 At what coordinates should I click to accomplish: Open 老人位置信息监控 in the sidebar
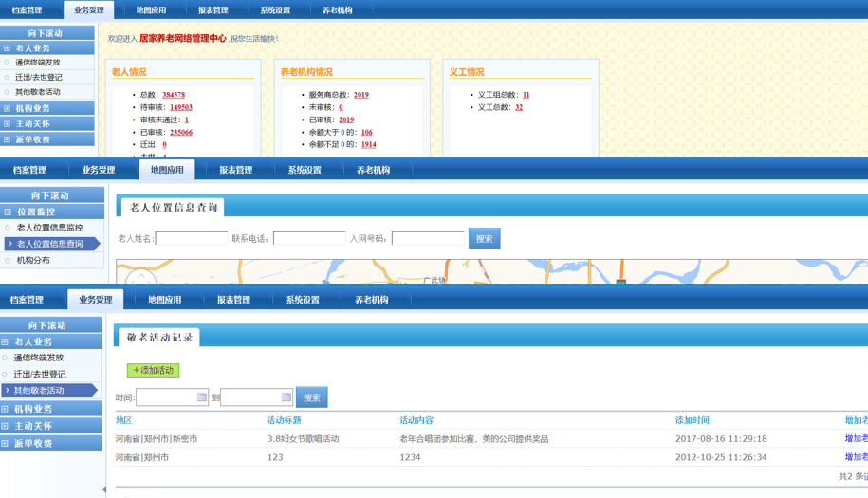point(49,228)
